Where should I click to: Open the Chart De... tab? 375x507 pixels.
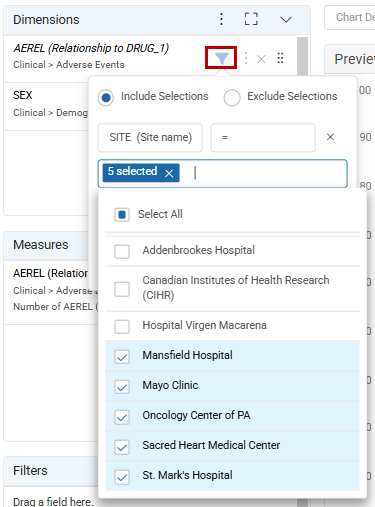click(x=350, y=17)
